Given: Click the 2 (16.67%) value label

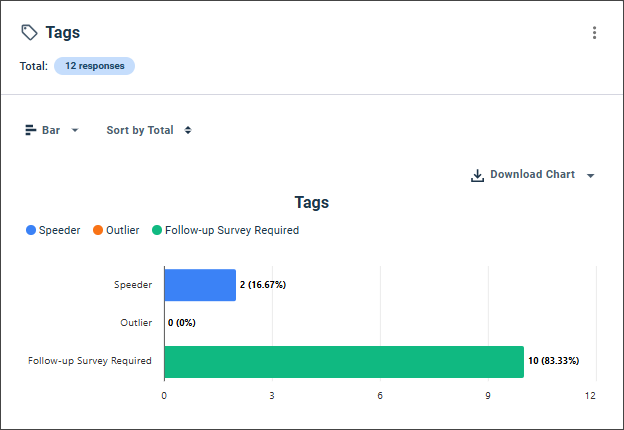Looking at the screenshot, I should click(x=263, y=285).
